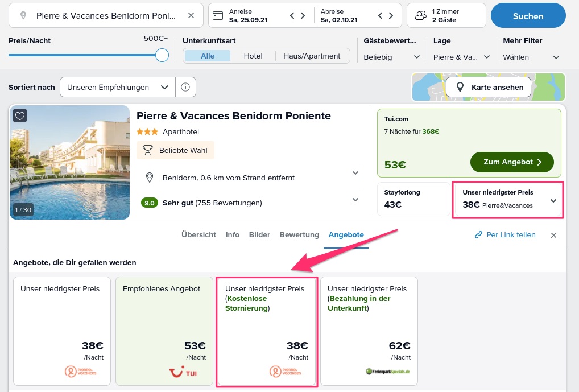579x392 pixels.
Task: Select Haus/Apartment accommodation type
Action: click(x=312, y=56)
